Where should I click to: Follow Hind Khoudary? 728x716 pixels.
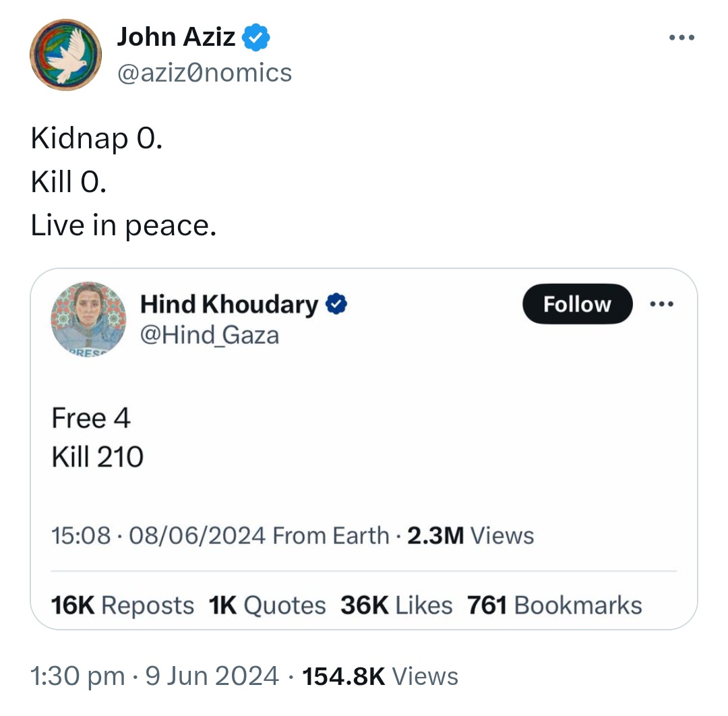click(x=577, y=303)
